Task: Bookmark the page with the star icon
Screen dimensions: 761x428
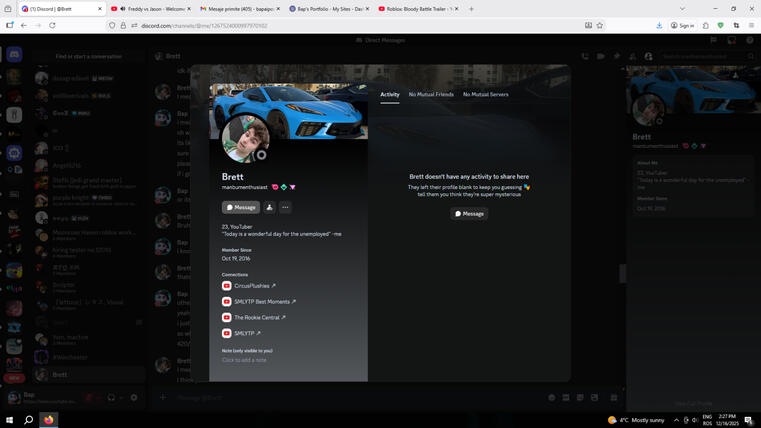Action: 600,25
